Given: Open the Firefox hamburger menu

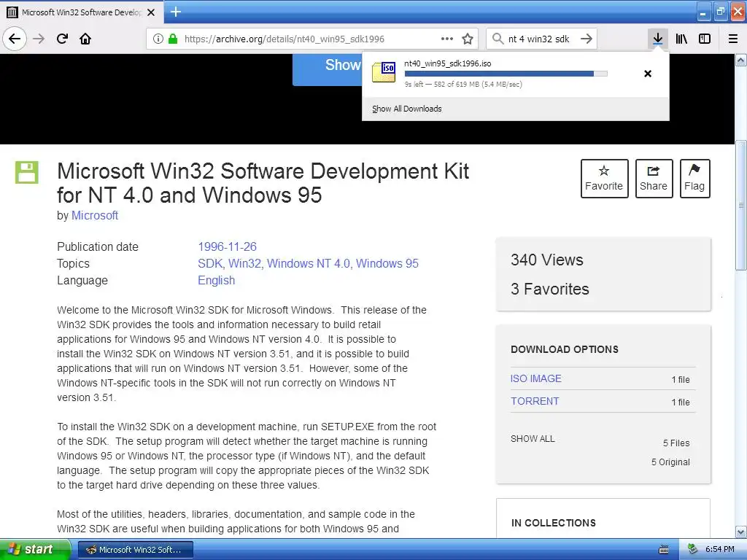Looking at the screenshot, I should coord(733,39).
